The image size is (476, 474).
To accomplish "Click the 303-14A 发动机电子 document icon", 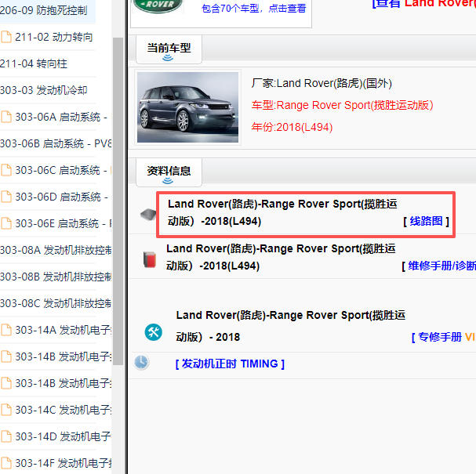I will click(x=6, y=330).
